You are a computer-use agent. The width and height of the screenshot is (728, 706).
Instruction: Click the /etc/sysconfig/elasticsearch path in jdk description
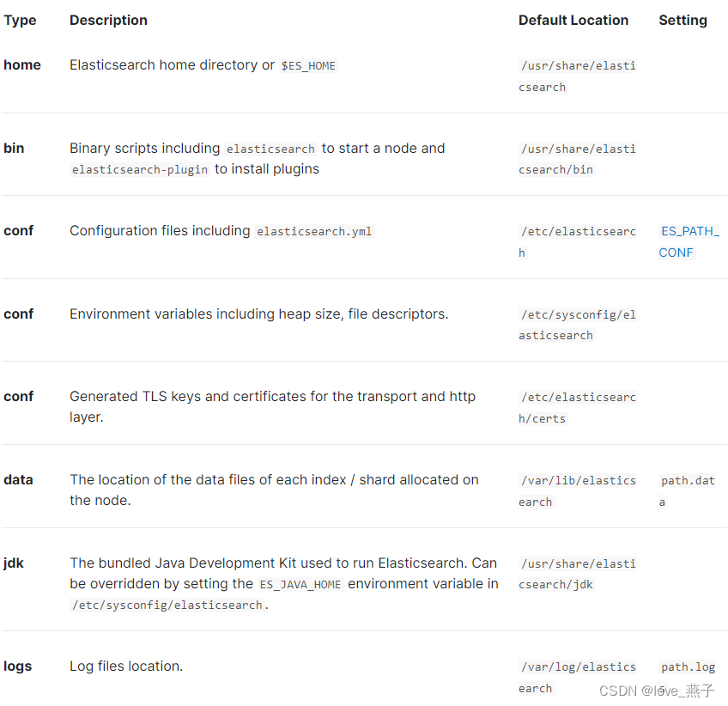coord(167,606)
